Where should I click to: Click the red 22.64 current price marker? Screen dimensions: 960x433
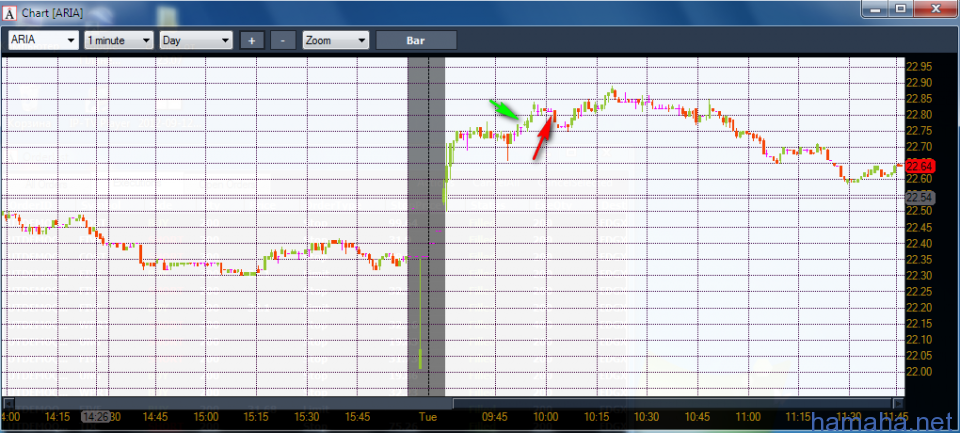click(920, 166)
